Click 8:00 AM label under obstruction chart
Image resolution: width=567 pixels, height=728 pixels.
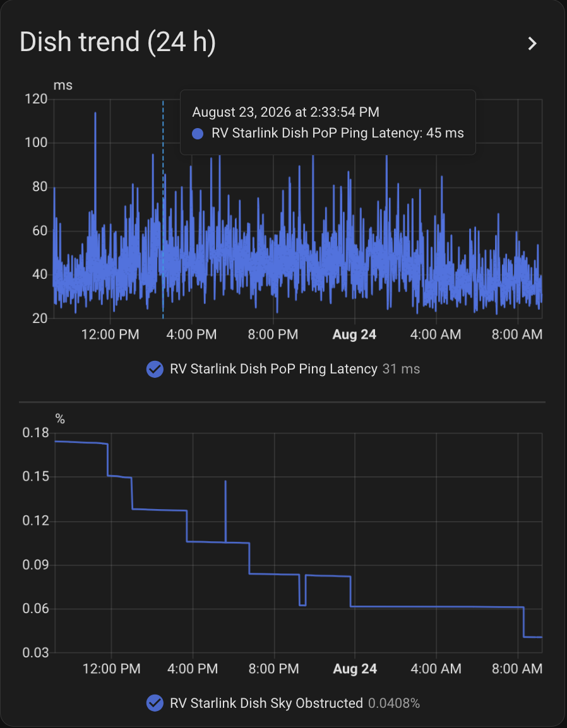(517, 669)
